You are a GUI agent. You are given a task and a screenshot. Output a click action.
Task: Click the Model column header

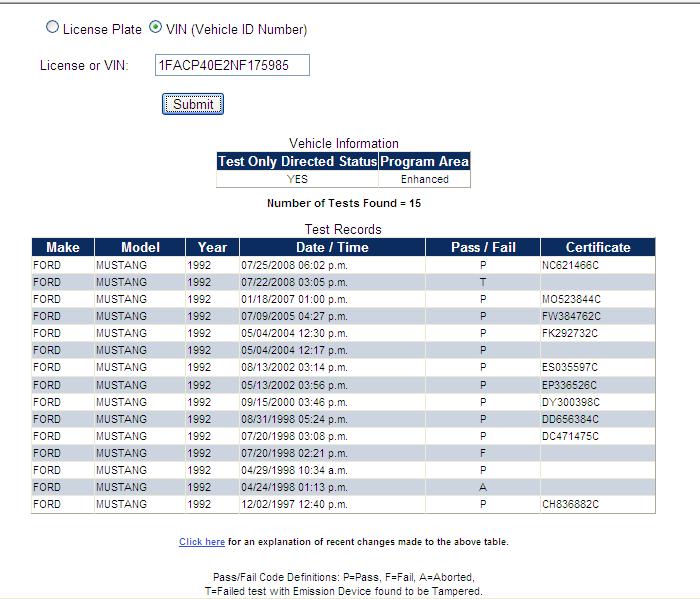point(140,247)
